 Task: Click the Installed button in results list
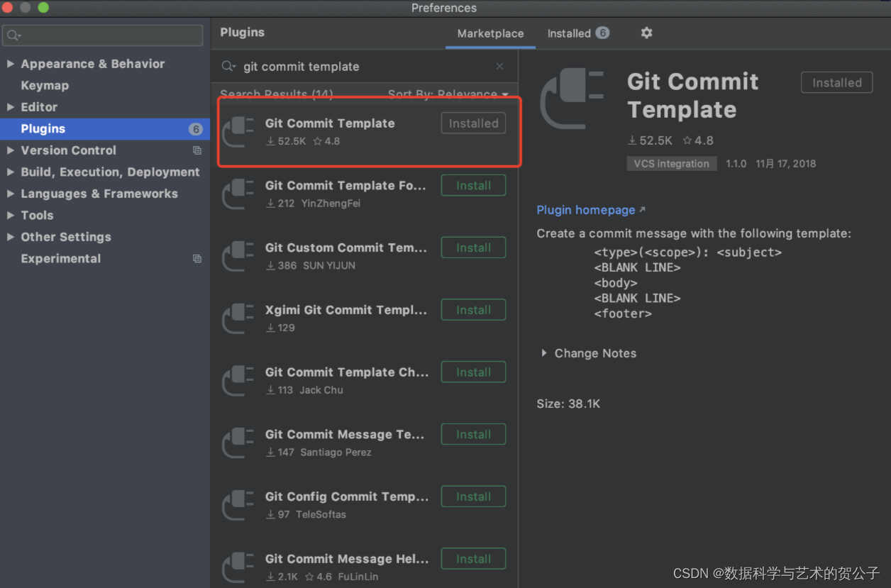(473, 123)
